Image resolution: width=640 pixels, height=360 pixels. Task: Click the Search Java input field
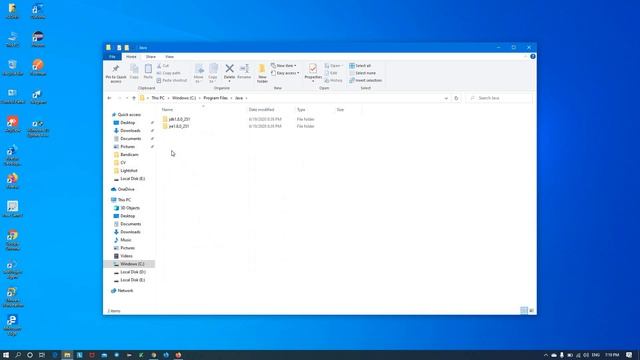500,98
